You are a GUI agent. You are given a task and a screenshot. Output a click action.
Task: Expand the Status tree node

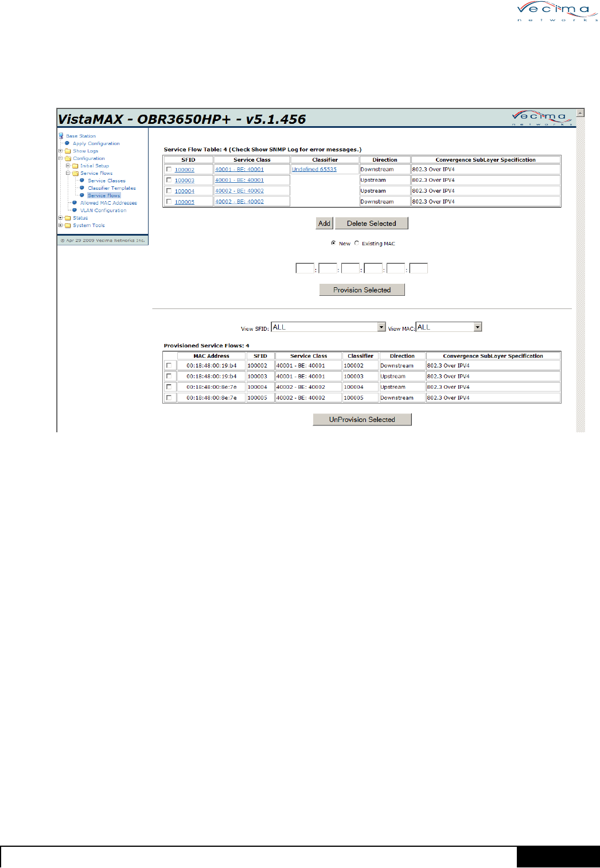(x=61, y=218)
